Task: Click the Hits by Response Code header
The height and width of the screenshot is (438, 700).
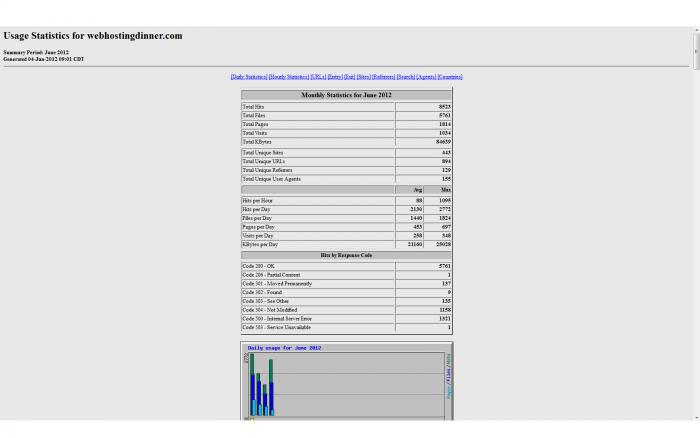Action: (346, 255)
